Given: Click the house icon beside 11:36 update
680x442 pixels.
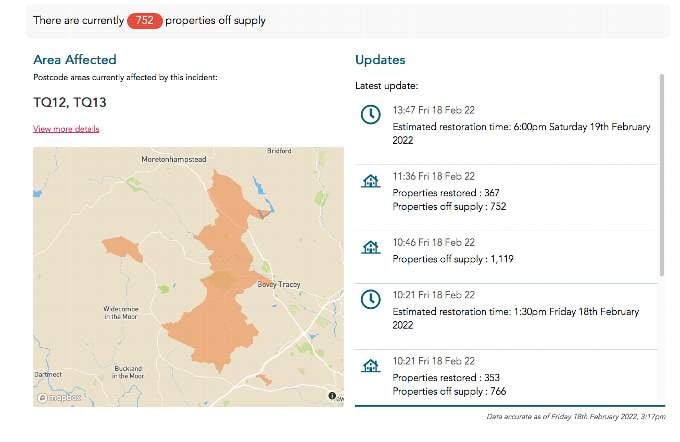Looking at the screenshot, I should pyautogui.click(x=370, y=181).
